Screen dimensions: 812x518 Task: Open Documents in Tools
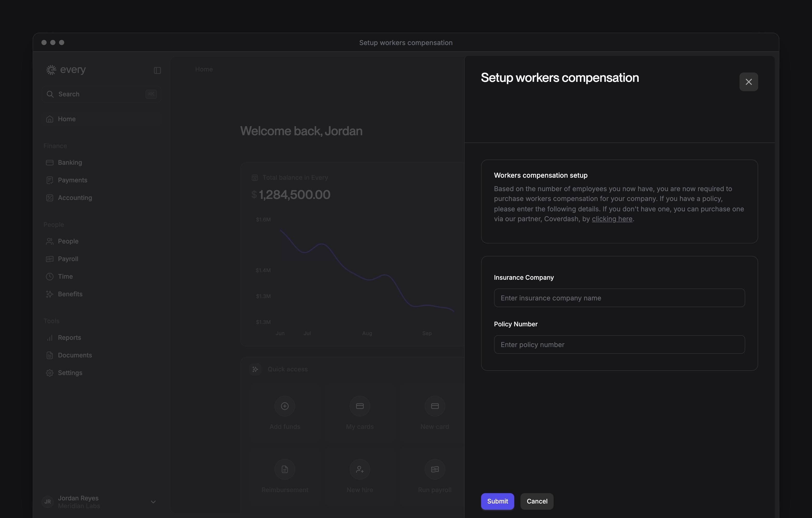[101, 355]
